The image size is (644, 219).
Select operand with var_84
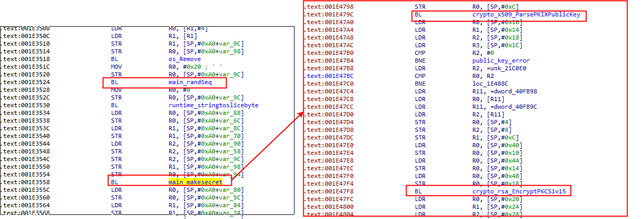(x=206, y=205)
